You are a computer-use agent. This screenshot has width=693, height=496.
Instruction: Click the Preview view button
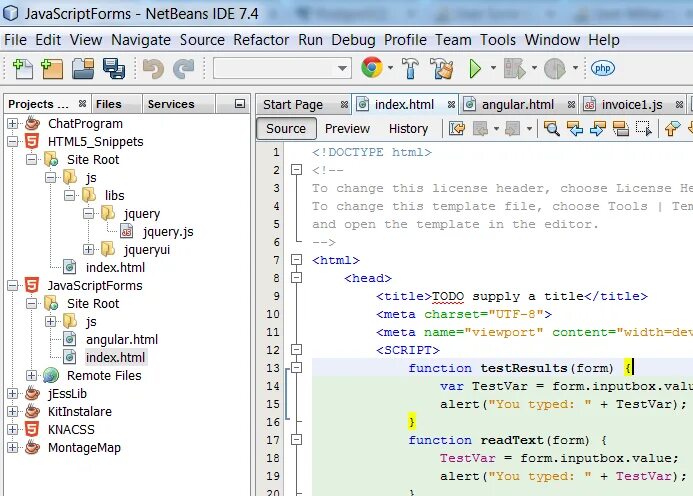pos(347,129)
